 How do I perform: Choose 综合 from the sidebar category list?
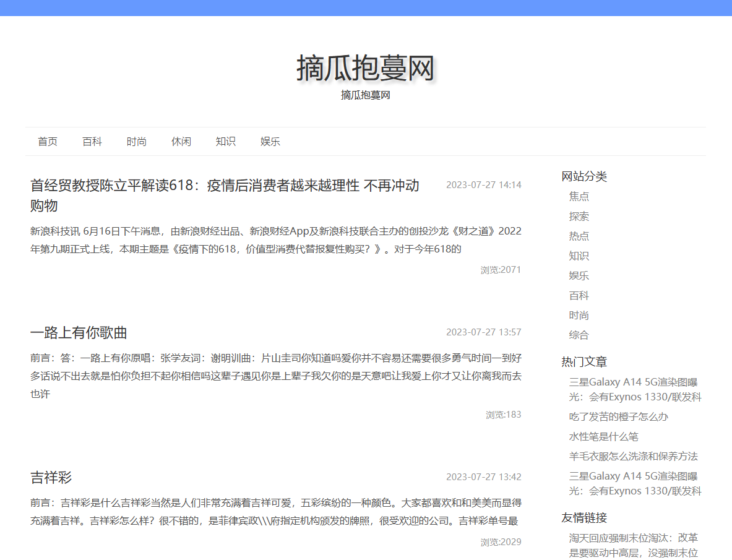579,335
